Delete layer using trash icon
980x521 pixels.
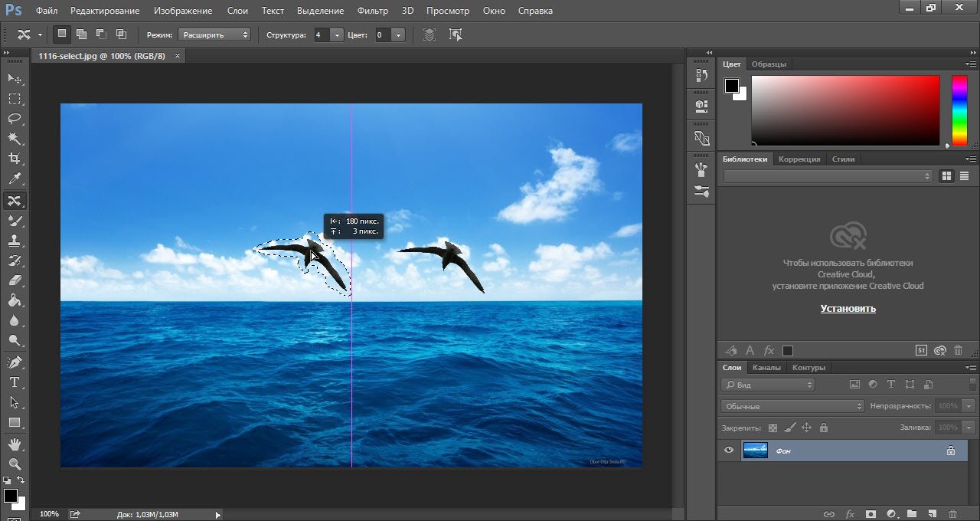pyautogui.click(x=952, y=513)
